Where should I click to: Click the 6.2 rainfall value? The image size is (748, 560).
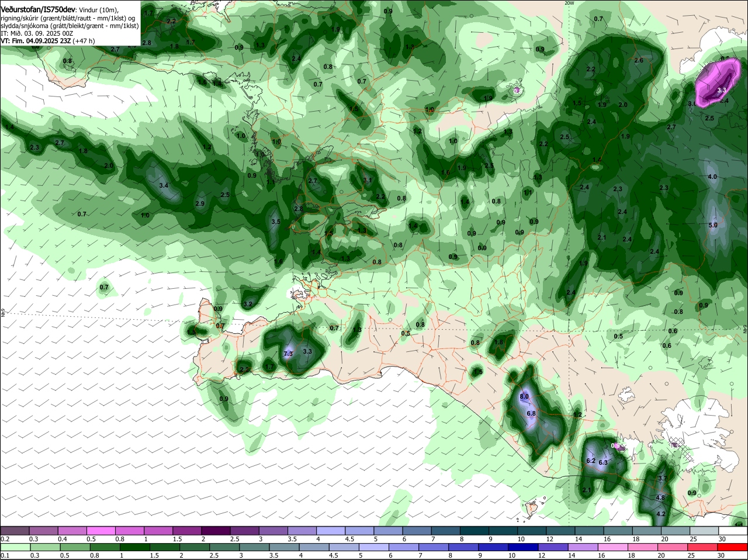click(590, 461)
